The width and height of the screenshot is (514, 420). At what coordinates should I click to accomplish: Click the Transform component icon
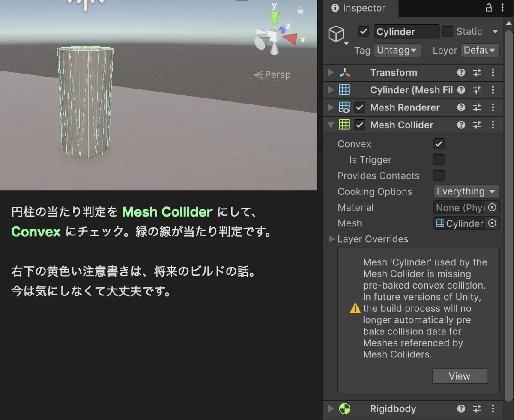click(344, 72)
